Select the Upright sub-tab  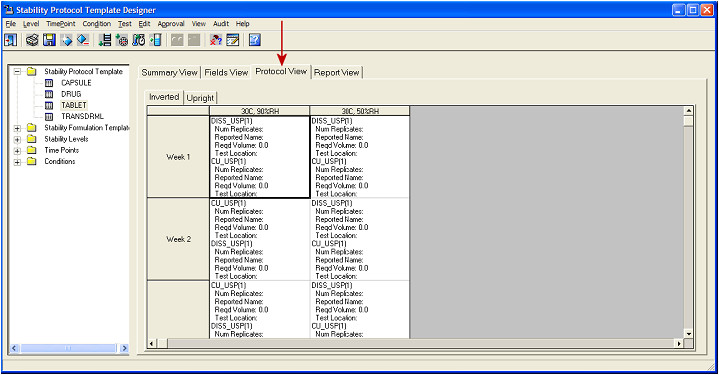[200, 98]
